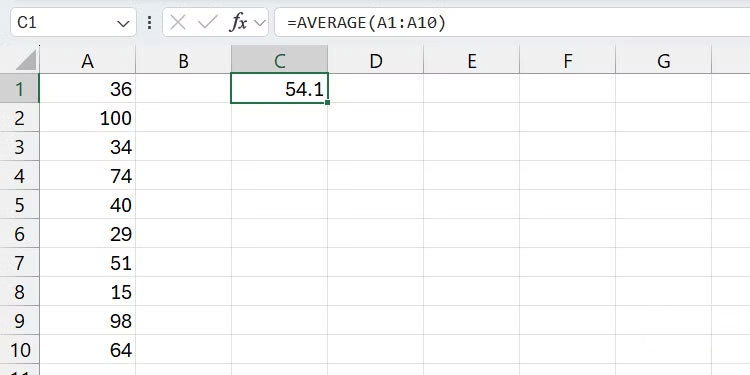Select cell A9 containing 98
Screen dimensions: 750x375
[x=88, y=321]
